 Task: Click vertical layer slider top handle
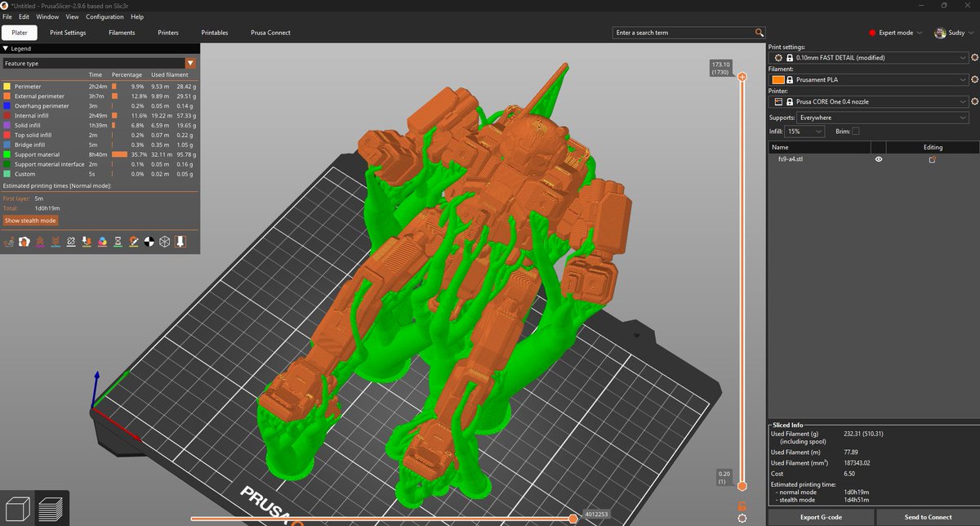(x=742, y=77)
